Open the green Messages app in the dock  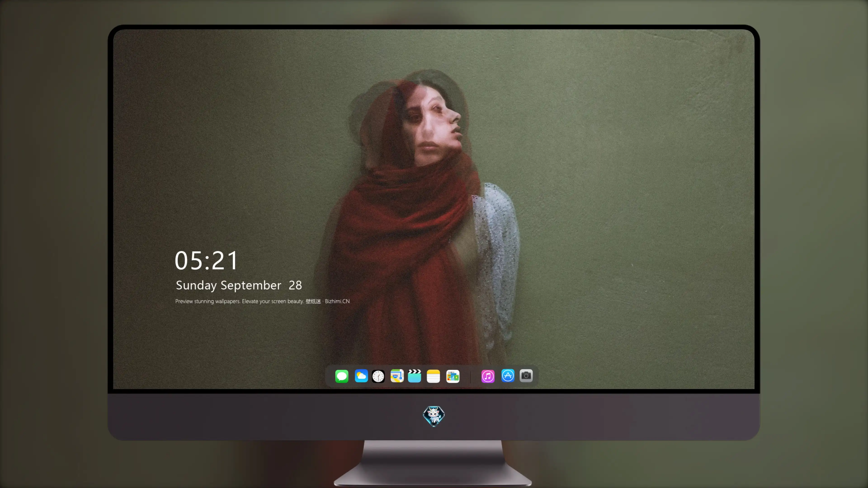pyautogui.click(x=342, y=376)
